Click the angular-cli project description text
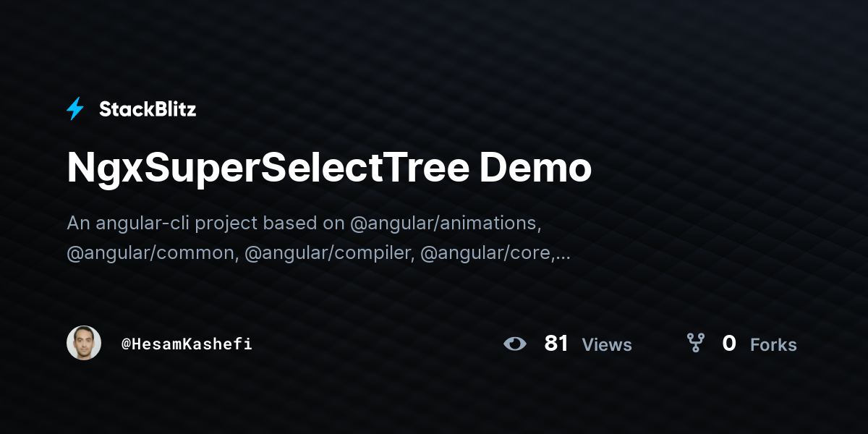This screenshot has width=868, height=434. point(318,238)
